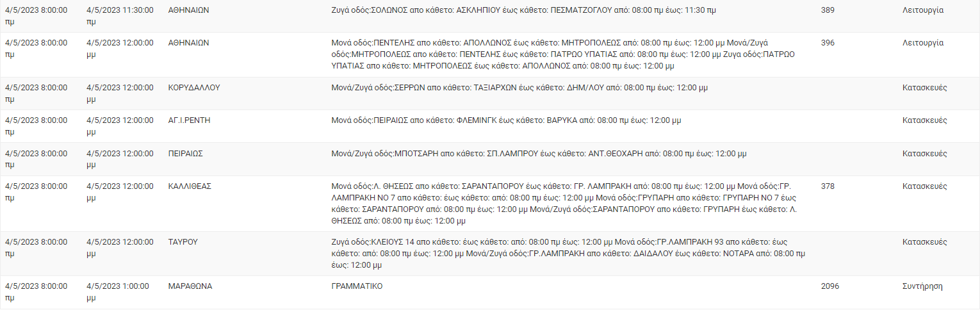Viewport: 980px width, 310px height.
Task: Select the ΚΟΡΥΔΑΛΛΟΥ municipality cell
Action: pyautogui.click(x=193, y=88)
